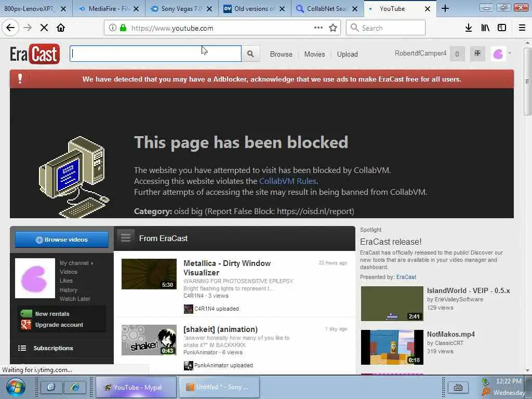The height and width of the screenshot is (399, 532).
Task: Open the EraCast release! spotlight heading
Action: tap(391, 242)
